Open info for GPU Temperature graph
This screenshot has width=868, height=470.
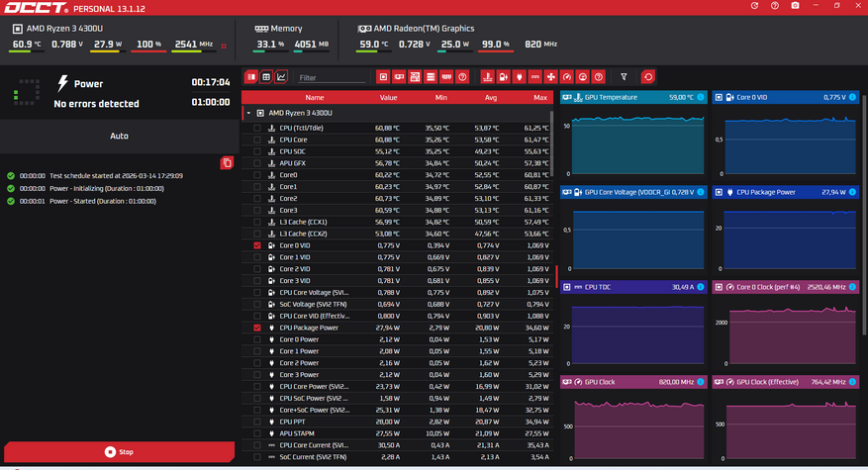point(701,97)
